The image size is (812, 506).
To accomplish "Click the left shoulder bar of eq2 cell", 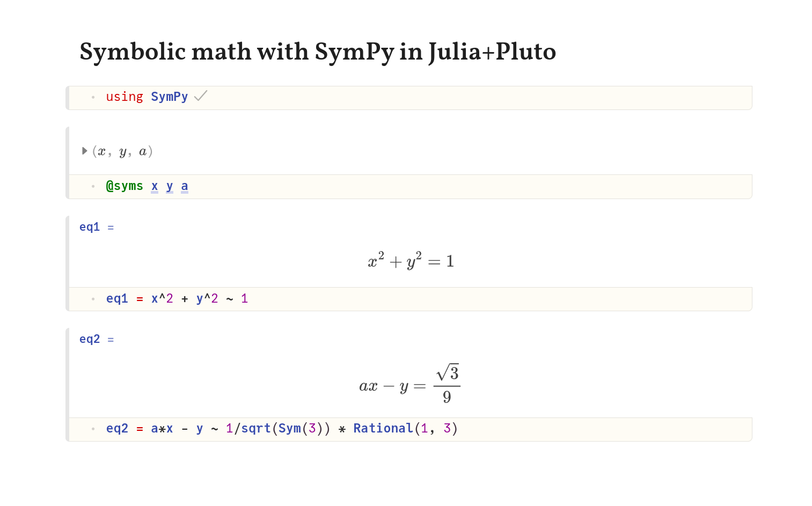I will [67, 385].
